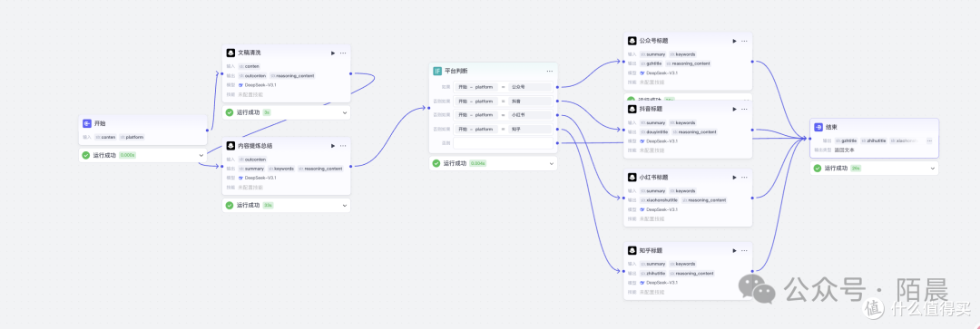
Task: Open the 抖音标题 node more options menu
Action: click(x=744, y=109)
